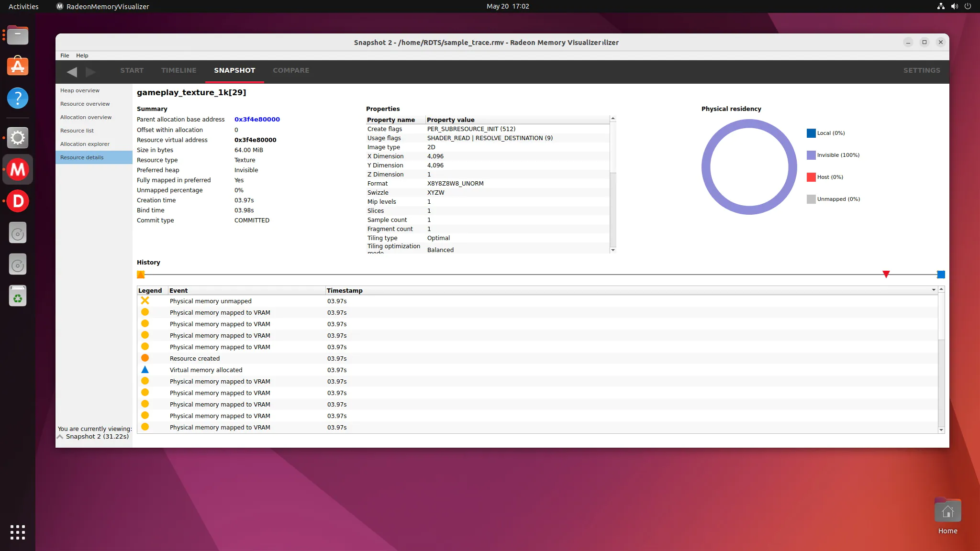
Task: Click the forward navigation arrow
Action: tap(90, 72)
